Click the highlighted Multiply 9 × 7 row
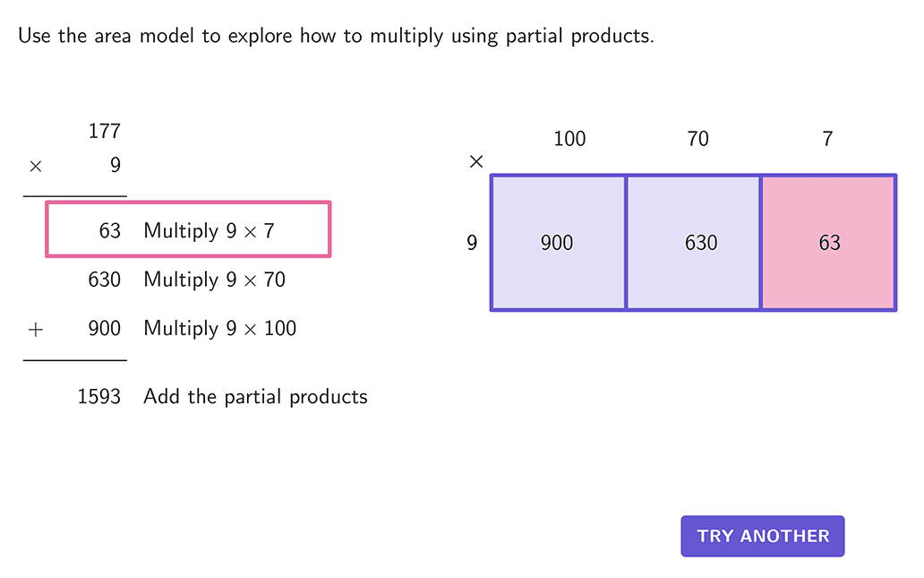 tap(188, 230)
